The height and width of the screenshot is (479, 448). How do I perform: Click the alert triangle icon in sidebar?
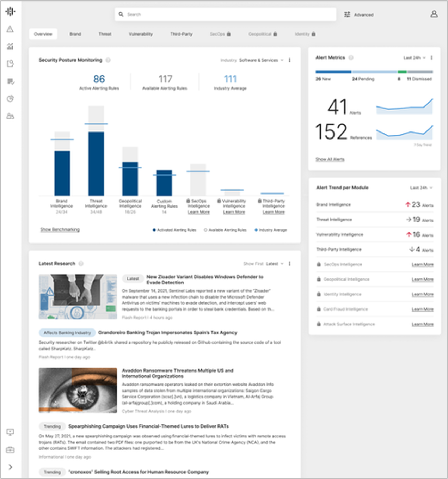pos(10,29)
